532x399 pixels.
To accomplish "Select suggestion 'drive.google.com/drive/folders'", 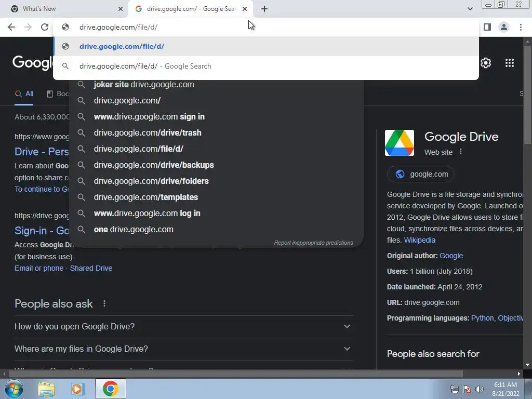I will 217,181.
